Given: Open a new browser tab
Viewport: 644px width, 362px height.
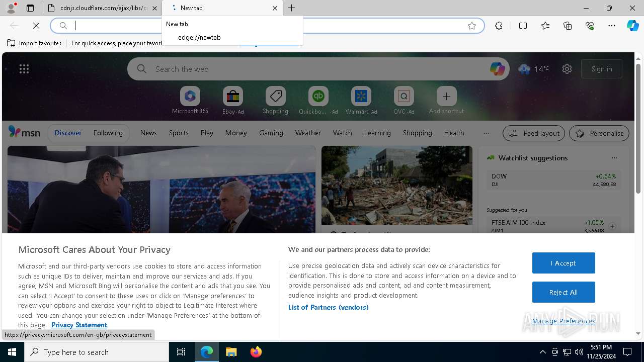Looking at the screenshot, I should pyautogui.click(x=291, y=8).
